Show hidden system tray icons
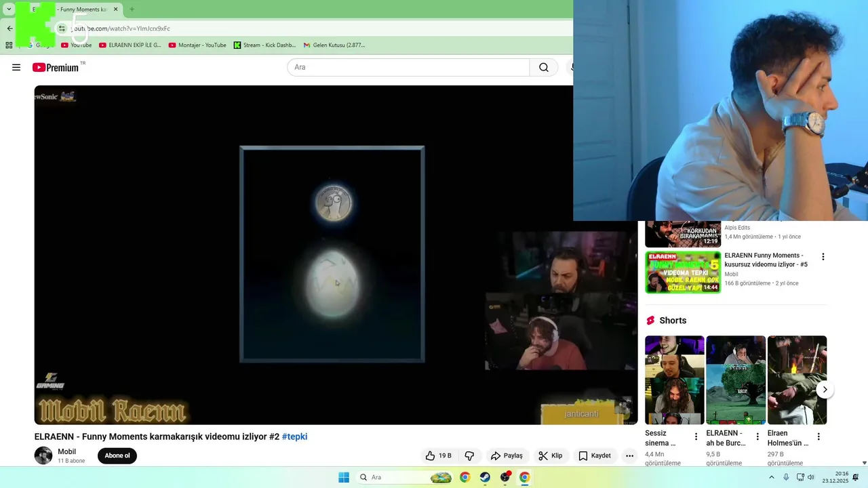Screen dimensions: 868x488 click(x=771, y=477)
